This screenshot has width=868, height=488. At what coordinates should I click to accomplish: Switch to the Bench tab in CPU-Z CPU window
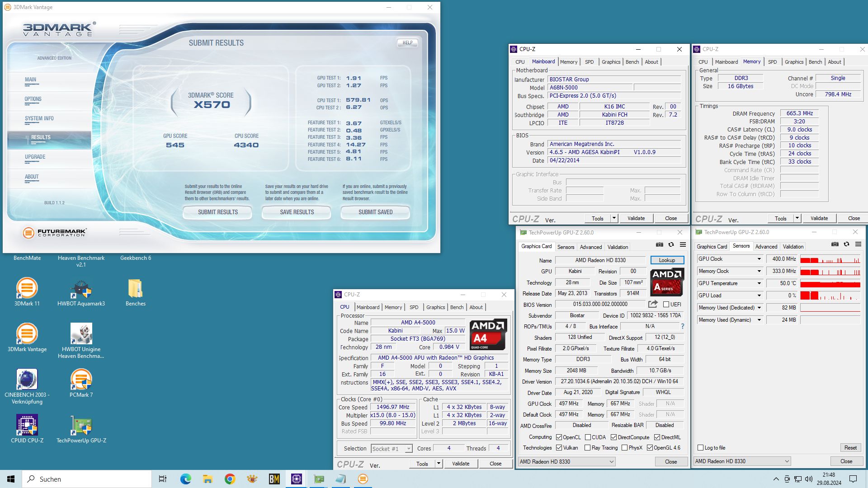tap(457, 307)
